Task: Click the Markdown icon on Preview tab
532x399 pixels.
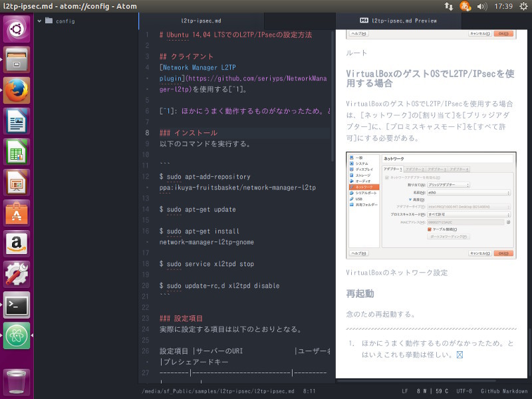Action: tap(364, 21)
